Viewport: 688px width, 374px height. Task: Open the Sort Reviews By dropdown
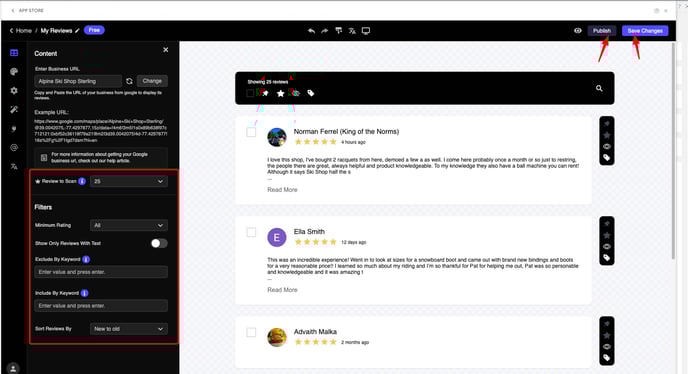point(129,329)
